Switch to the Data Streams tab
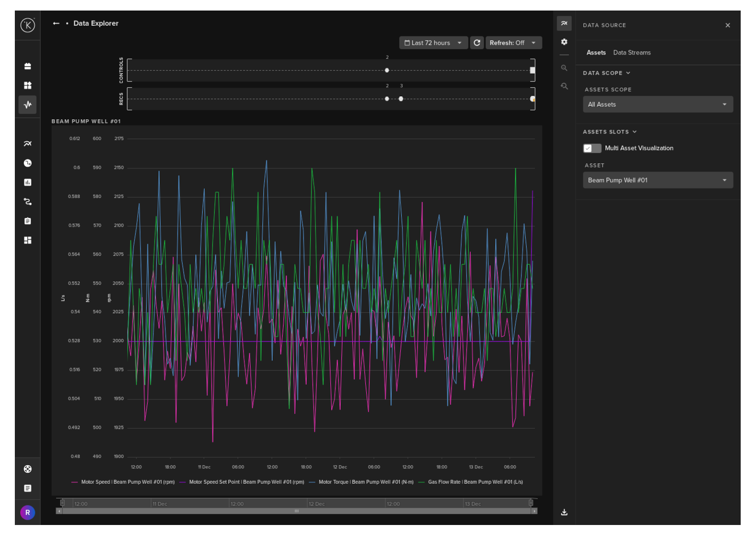 pyautogui.click(x=632, y=53)
